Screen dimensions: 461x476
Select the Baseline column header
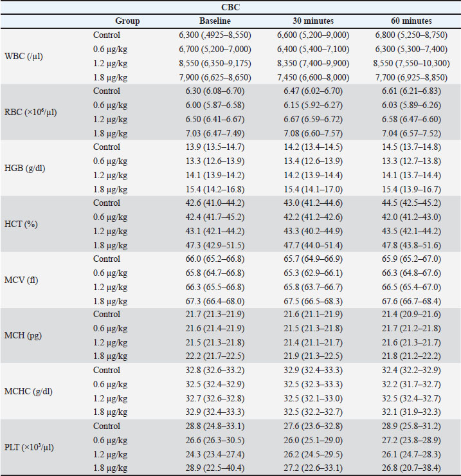[x=215, y=21]
